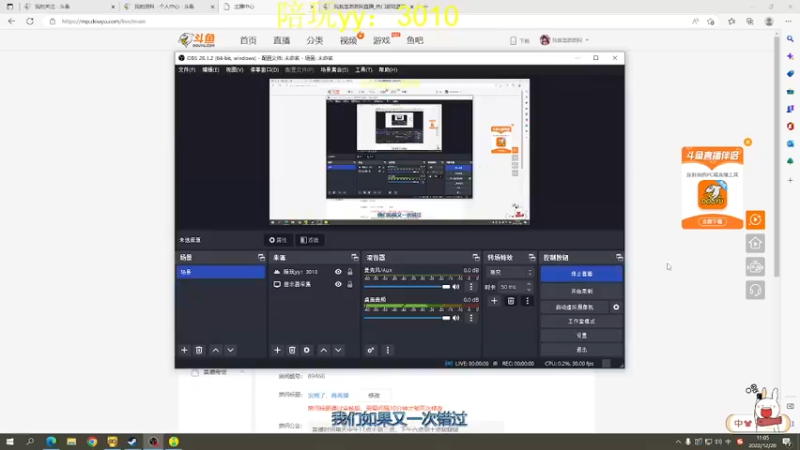Pop out the Sources dock panel

click(x=355, y=258)
